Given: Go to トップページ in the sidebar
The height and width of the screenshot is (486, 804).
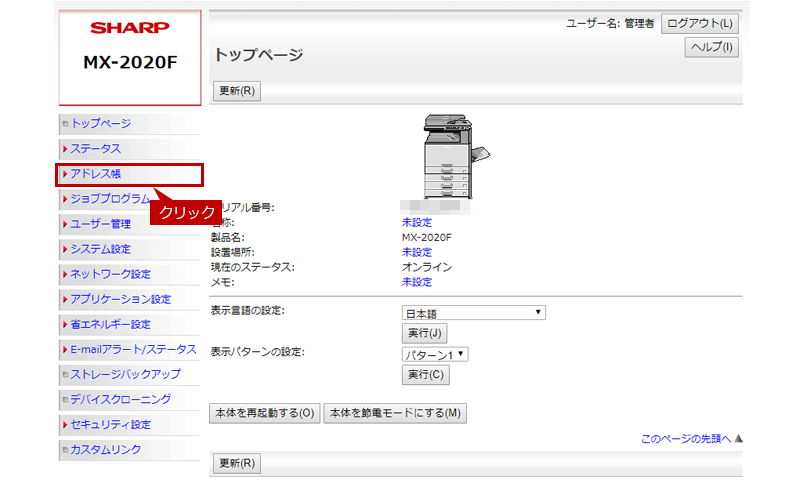Looking at the screenshot, I should tap(100, 124).
